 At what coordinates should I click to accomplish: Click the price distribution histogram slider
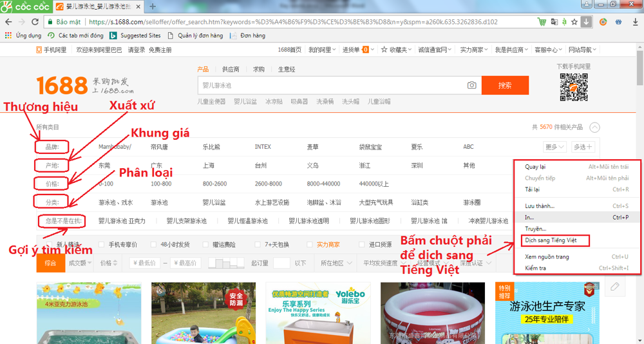click(x=226, y=263)
